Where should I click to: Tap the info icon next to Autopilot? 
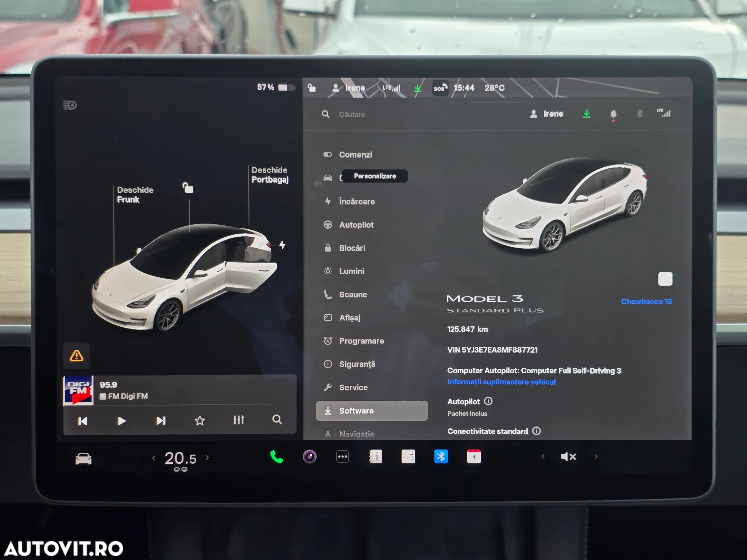[x=488, y=401]
